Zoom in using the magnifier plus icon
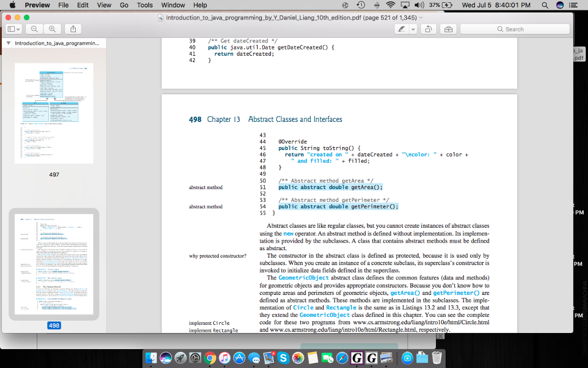This screenshot has width=588, height=368. click(x=52, y=29)
